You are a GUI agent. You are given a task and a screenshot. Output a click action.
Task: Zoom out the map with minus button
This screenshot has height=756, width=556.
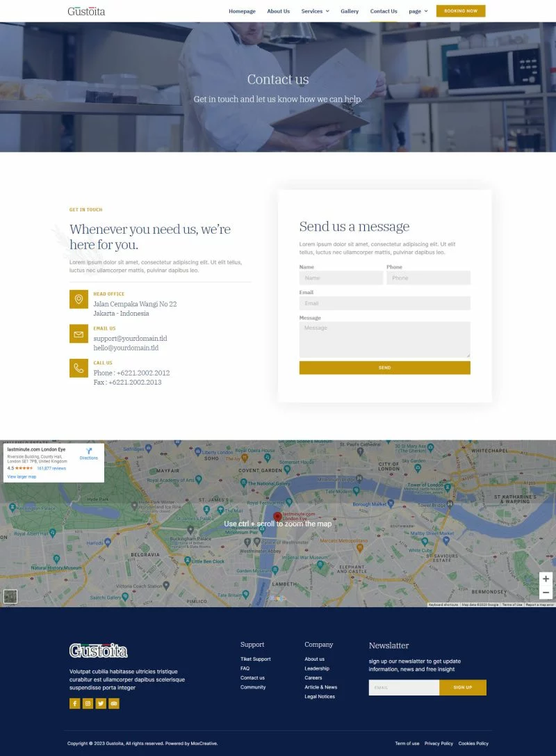point(546,593)
